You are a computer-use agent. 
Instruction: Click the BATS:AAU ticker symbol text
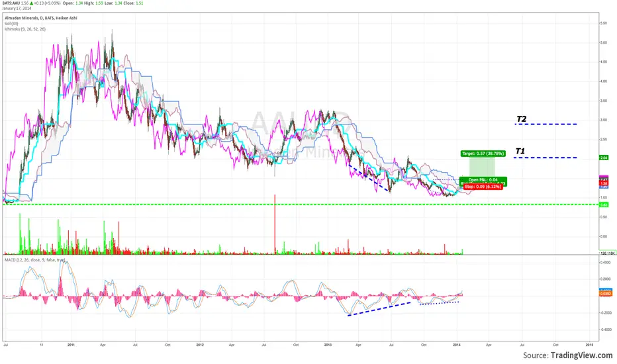tap(11, 3)
